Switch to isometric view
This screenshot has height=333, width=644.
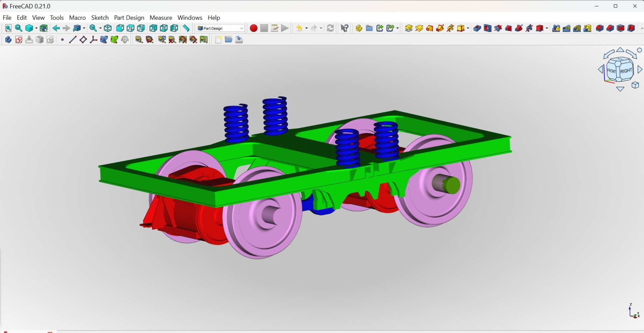(x=108, y=28)
